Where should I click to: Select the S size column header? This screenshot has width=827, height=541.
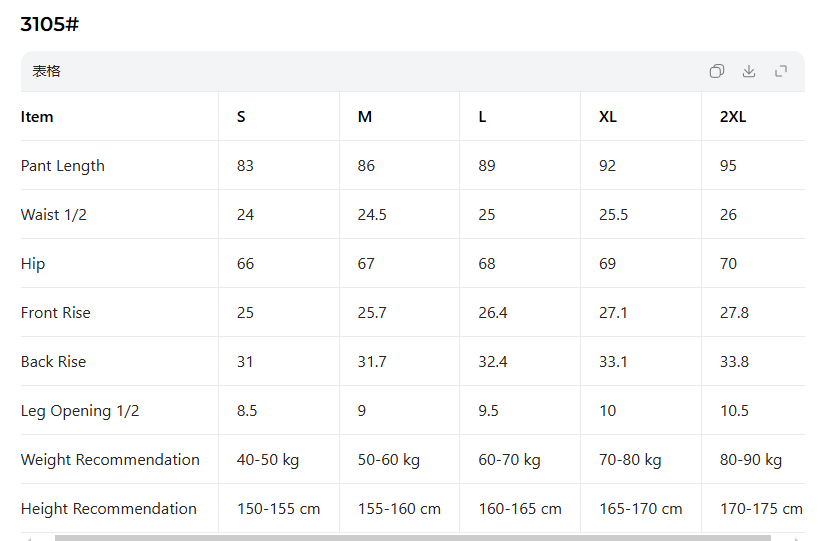pyautogui.click(x=241, y=117)
